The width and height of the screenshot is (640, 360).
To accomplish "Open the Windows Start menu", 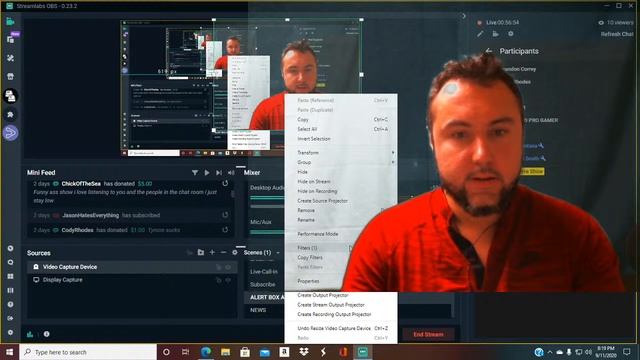I will pyautogui.click(x=9, y=352).
